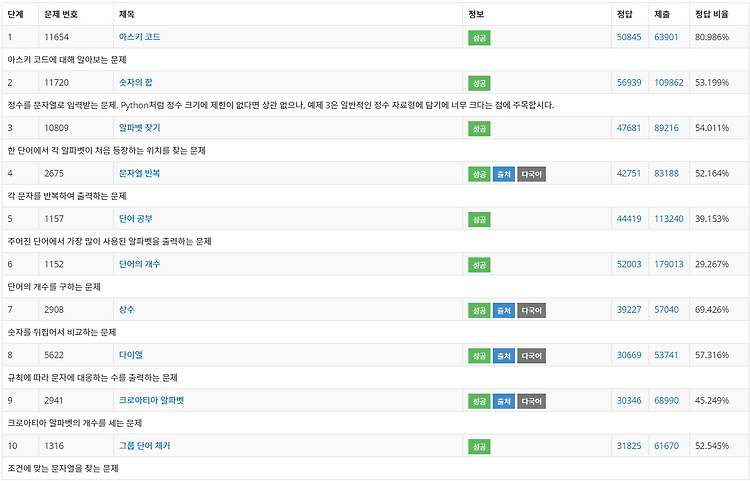Click submission count 89216
Image resolution: width=750 pixels, height=481 pixels.
click(x=666, y=128)
